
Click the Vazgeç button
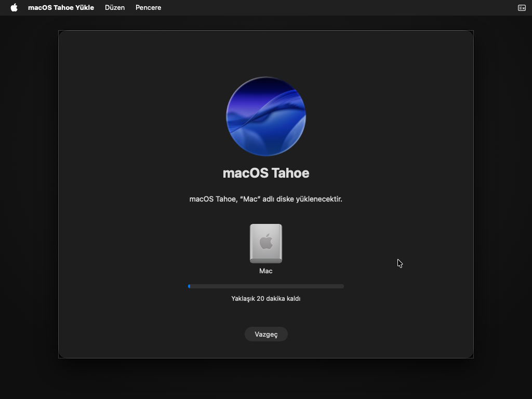pyautogui.click(x=266, y=334)
